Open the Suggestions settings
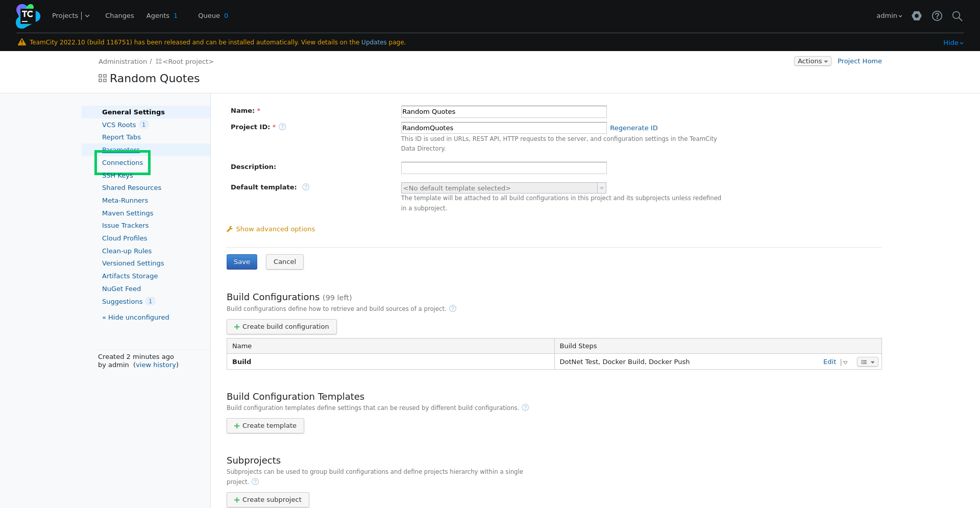 click(122, 302)
